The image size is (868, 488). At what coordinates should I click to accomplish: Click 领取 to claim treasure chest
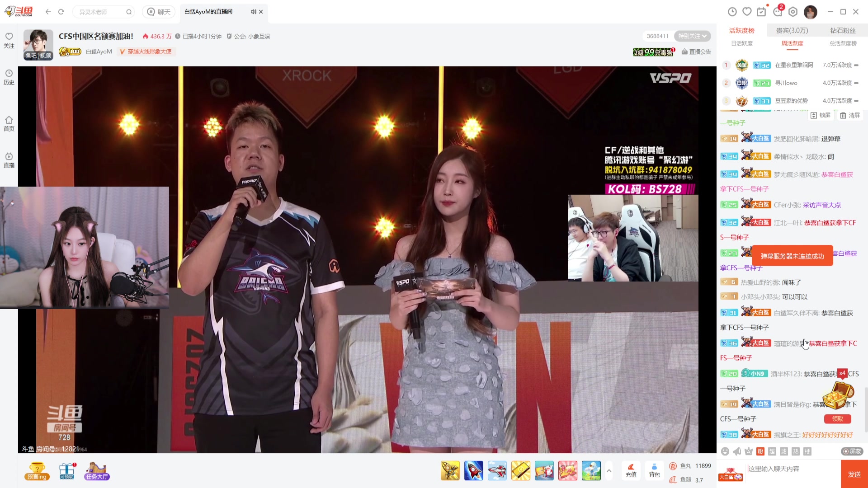pyautogui.click(x=838, y=419)
